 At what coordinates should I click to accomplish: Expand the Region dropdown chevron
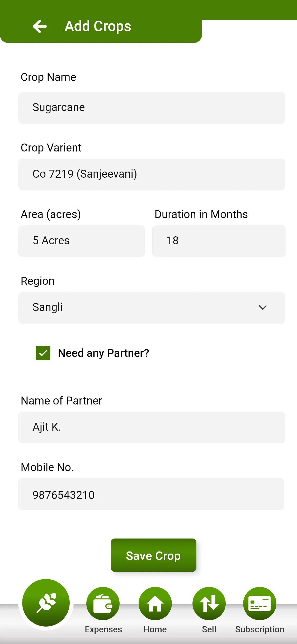(263, 307)
